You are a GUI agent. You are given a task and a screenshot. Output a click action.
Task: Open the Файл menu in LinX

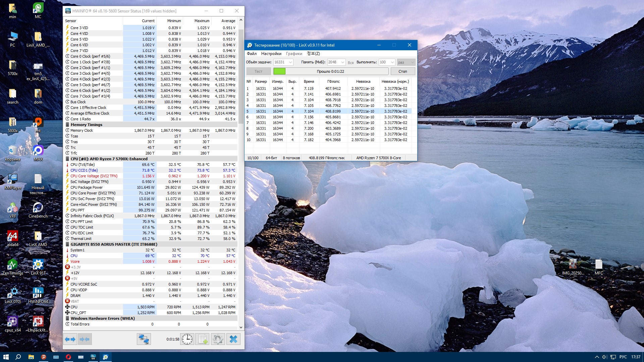tap(252, 54)
